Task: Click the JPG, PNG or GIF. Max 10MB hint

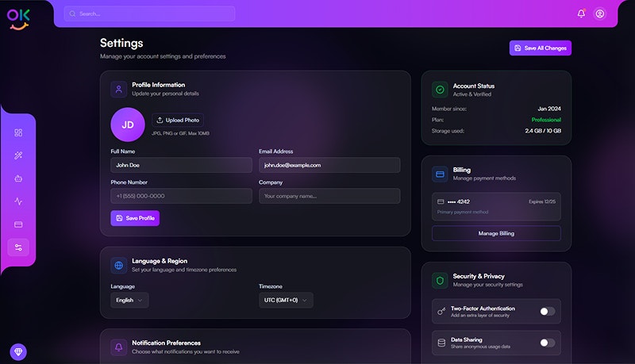Action: [x=181, y=133]
